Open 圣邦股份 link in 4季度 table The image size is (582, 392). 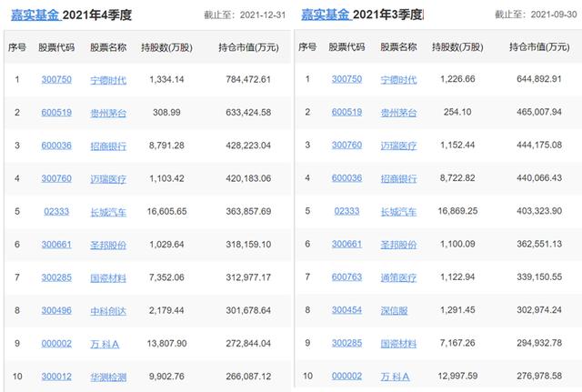[108, 246]
